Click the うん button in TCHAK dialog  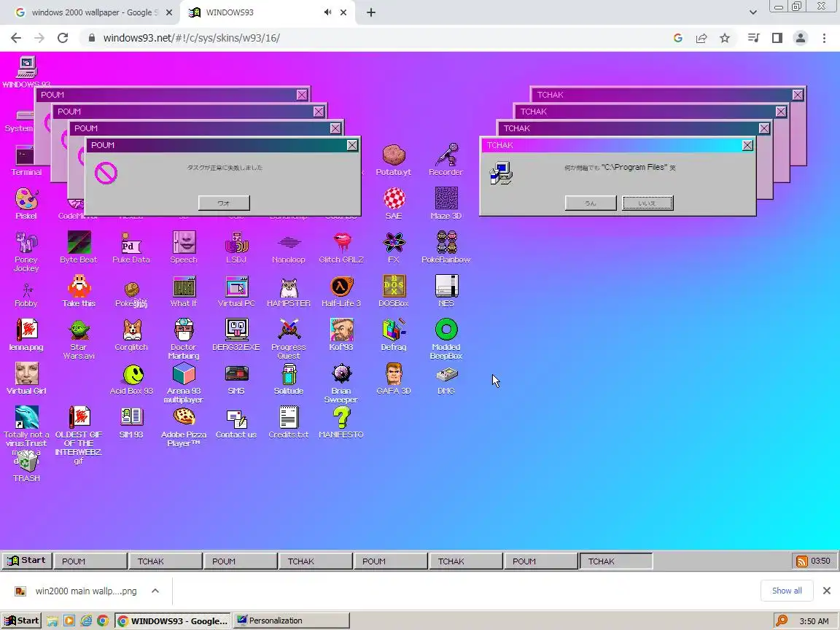(591, 203)
